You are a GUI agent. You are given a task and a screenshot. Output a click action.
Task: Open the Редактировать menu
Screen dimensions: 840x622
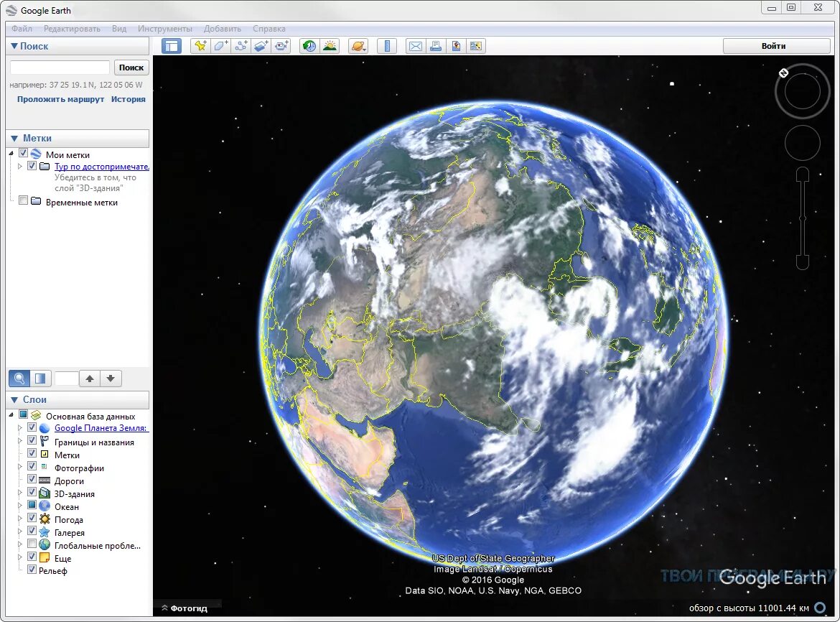(72, 29)
